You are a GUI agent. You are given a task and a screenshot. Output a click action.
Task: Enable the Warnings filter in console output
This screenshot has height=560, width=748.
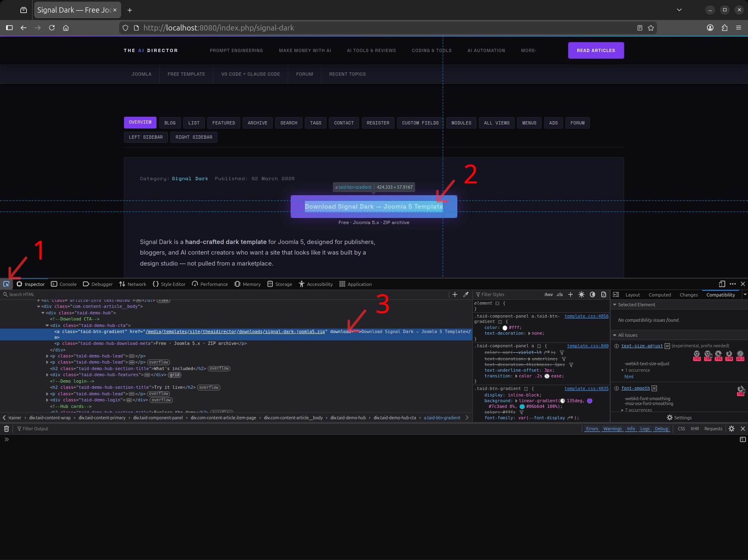click(x=612, y=428)
